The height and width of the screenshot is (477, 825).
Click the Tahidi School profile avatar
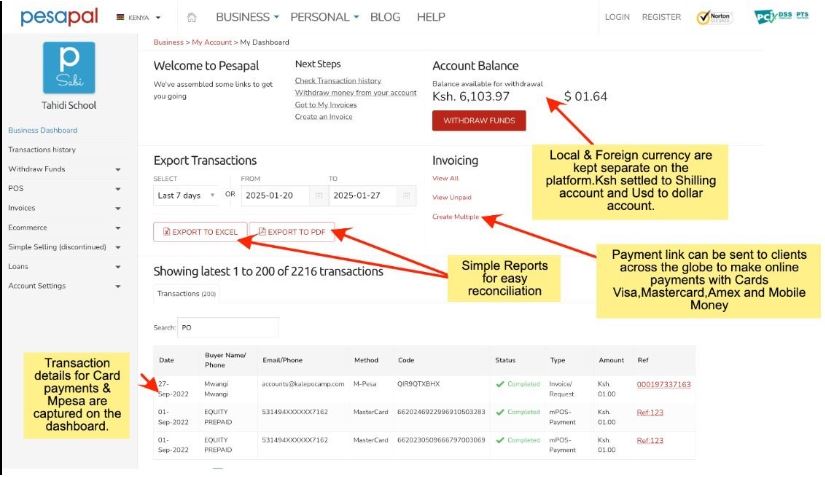tap(69, 68)
